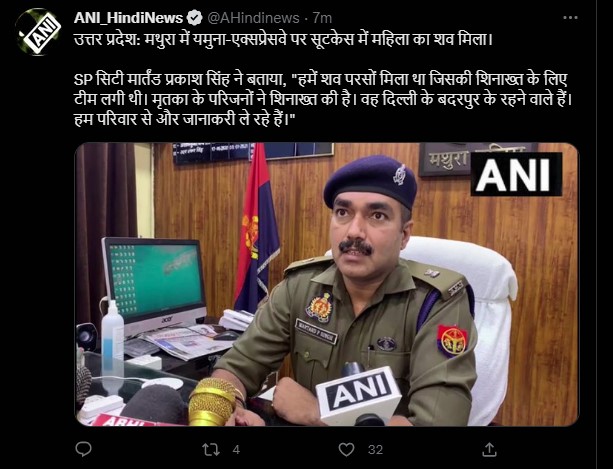Click the verified badge beside ANI_HindiNews
The width and height of the screenshot is (613, 469).
tap(194, 18)
